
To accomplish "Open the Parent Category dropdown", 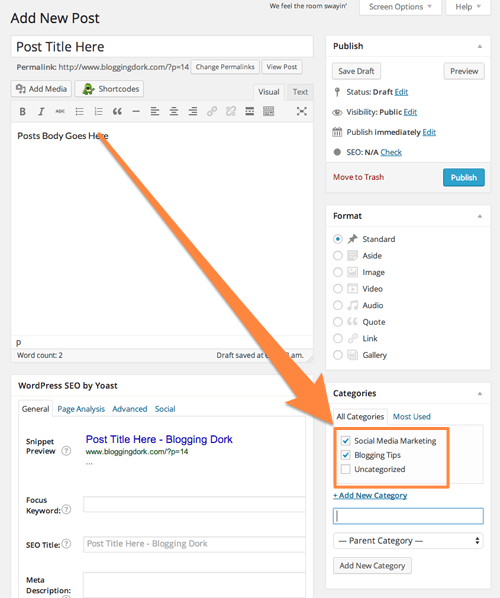I will [408, 541].
